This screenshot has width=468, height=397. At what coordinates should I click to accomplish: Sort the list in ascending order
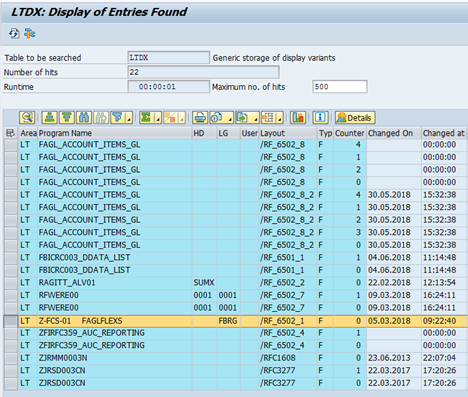click(49, 118)
